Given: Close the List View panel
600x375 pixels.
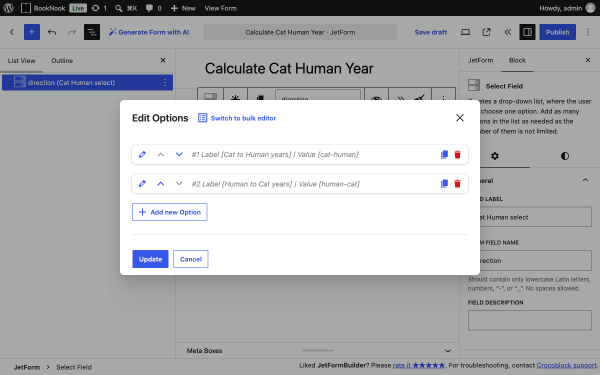Looking at the screenshot, I should [x=163, y=60].
